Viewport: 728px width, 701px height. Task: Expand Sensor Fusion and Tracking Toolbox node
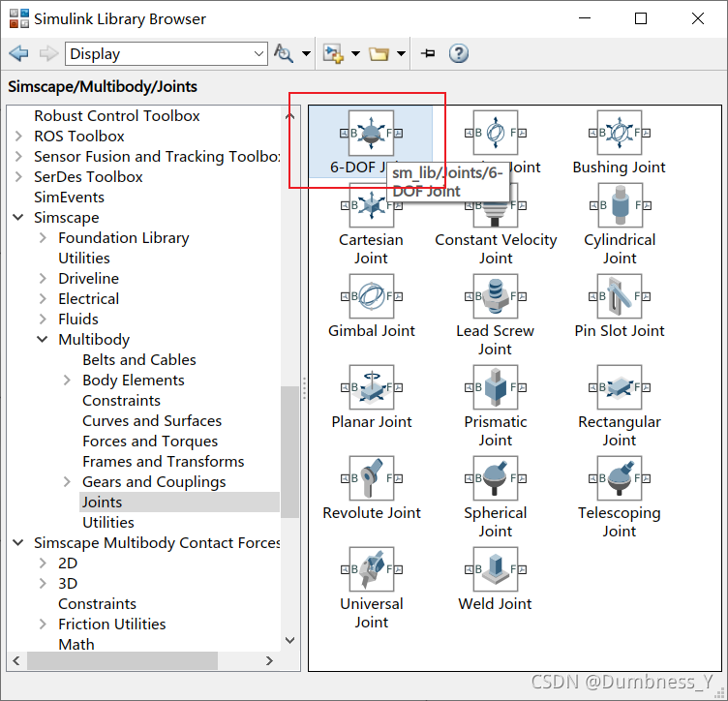(x=18, y=157)
